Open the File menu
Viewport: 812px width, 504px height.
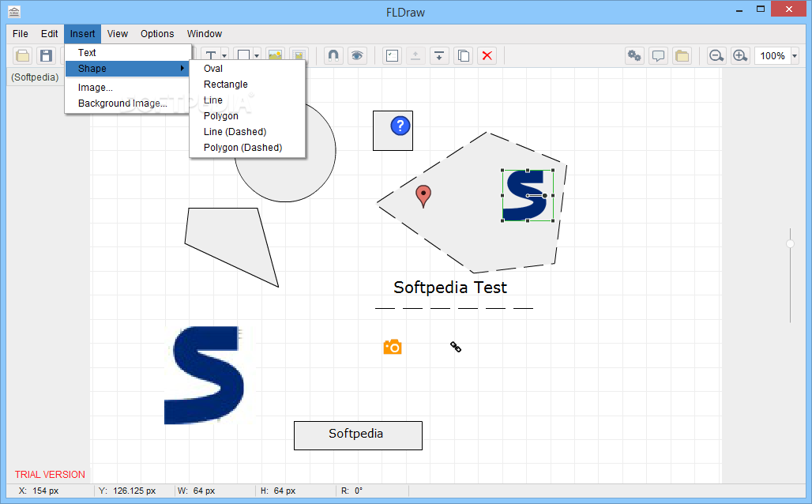click(x=21, y=34)
